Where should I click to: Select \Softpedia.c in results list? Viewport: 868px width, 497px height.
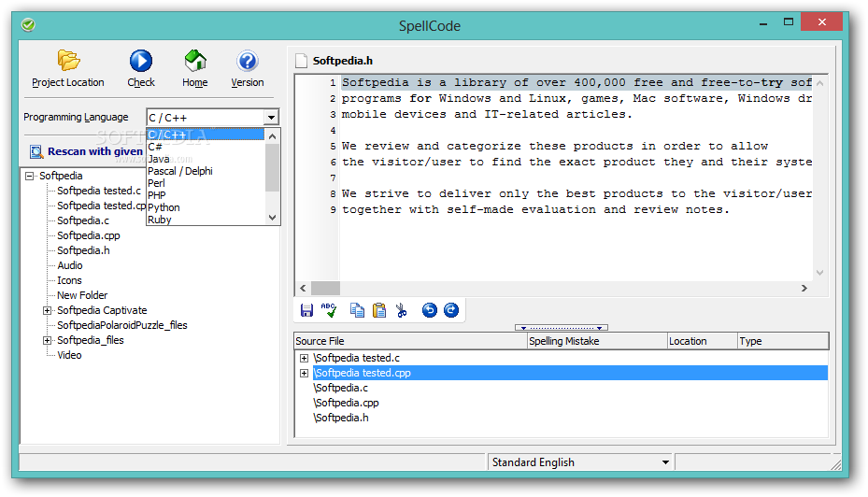[x=340, y=388]
